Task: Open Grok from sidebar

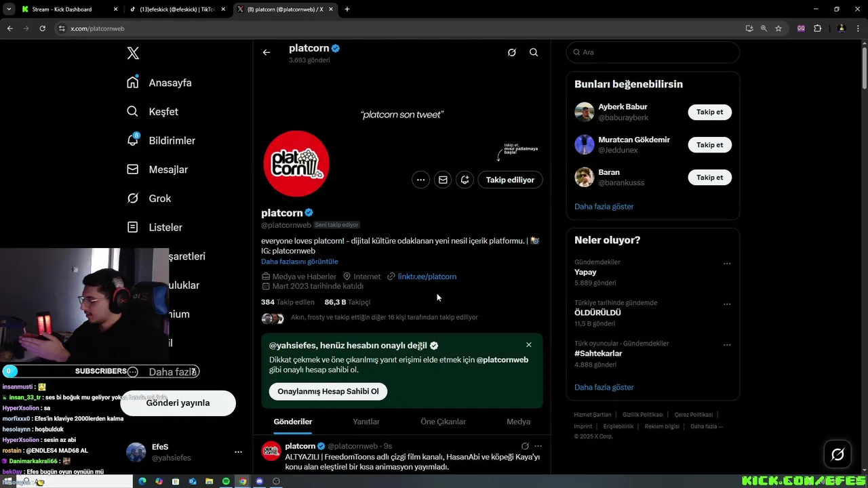Action: click(149, 199)
